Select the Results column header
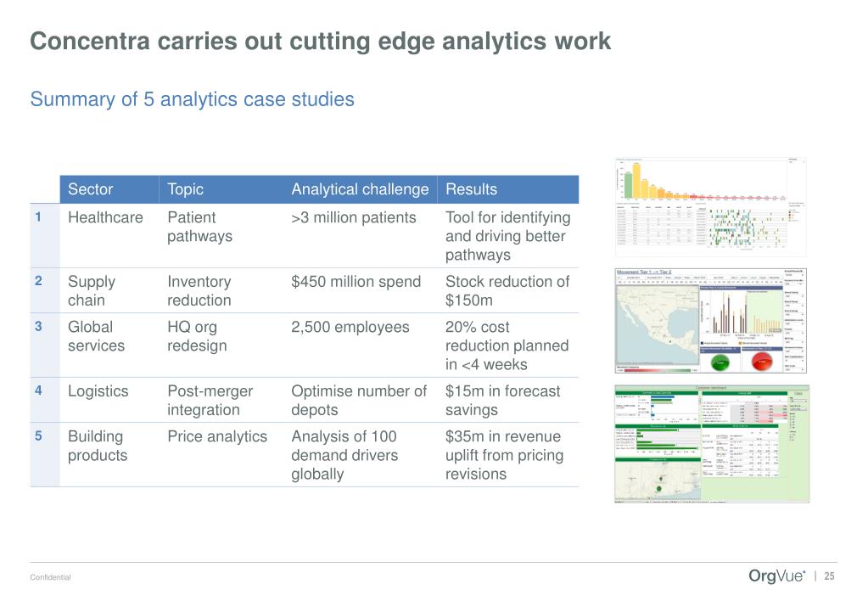Image resolution: width=868 pixels, height=601 pixels. click(471, 189)
